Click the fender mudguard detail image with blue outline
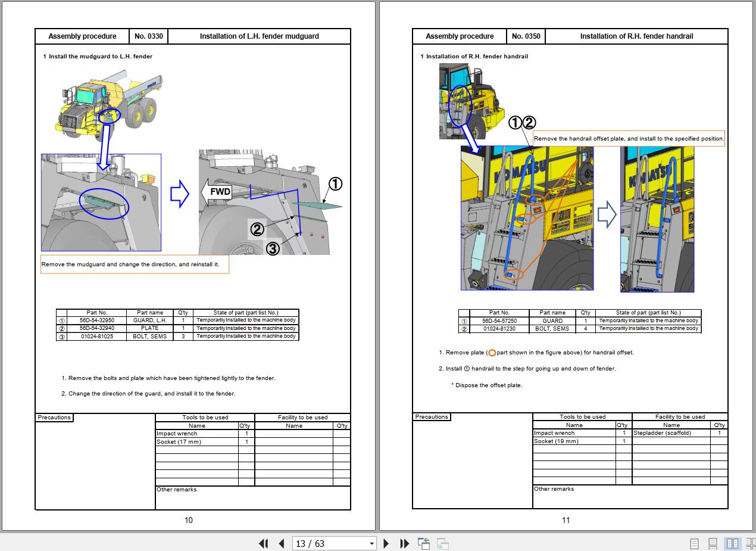Image resolution: width=756 pixels, height=551 pixels. [101, 203]
